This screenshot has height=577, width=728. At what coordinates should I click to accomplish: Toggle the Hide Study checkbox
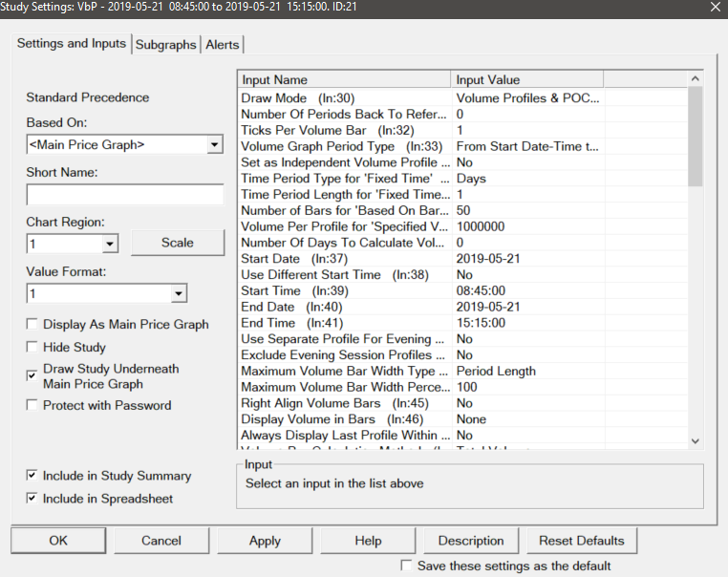[33, 347]
